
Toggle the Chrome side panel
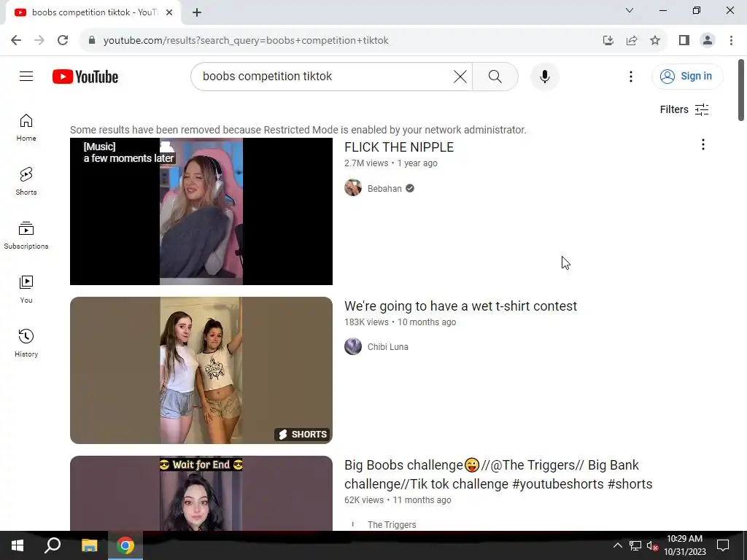(x=684, y=41)
